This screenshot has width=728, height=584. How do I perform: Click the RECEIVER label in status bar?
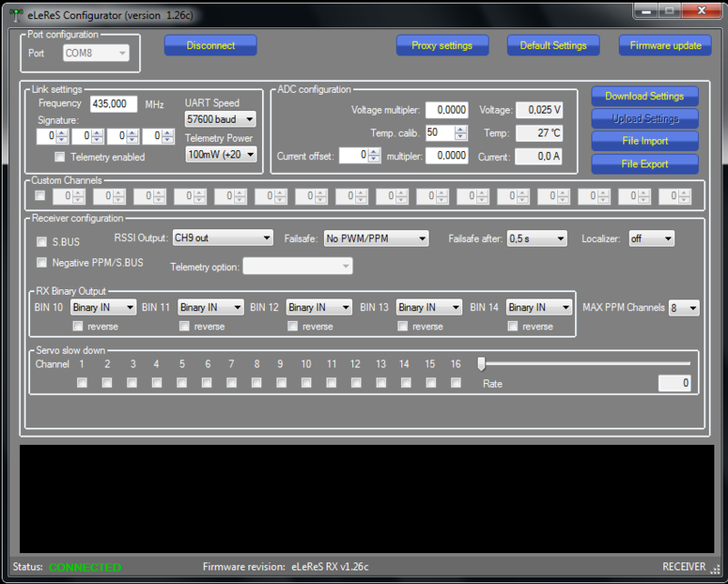point(684,567)
